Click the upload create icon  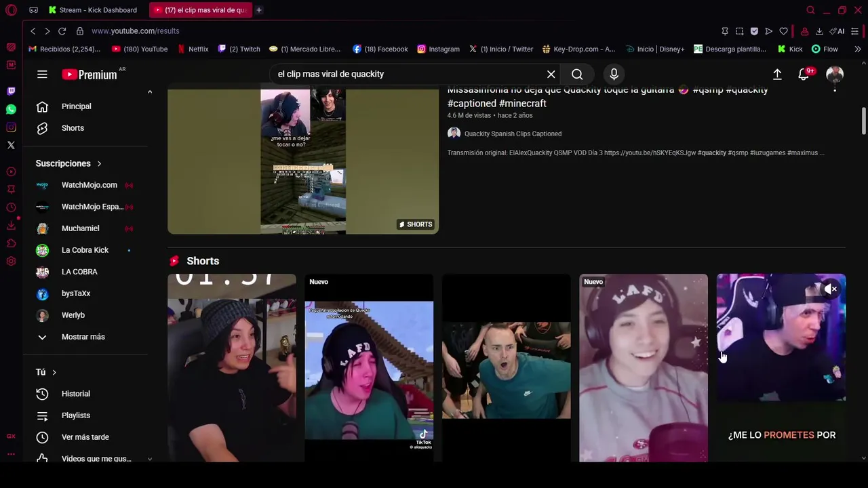click(x=777, y=75)
